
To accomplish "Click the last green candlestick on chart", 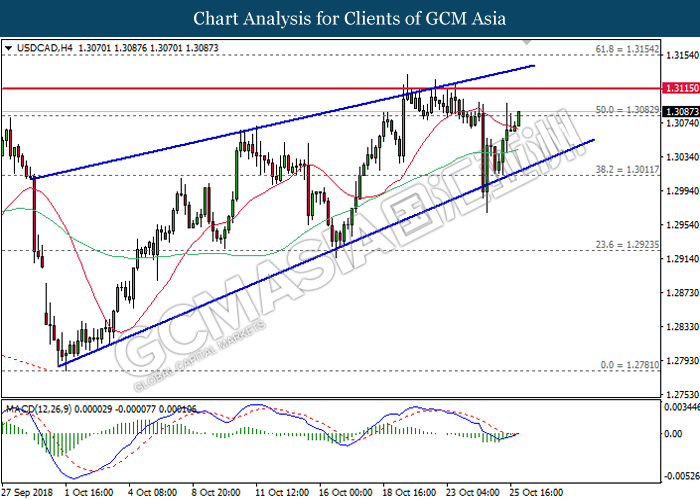I will (x=519, y=117).
